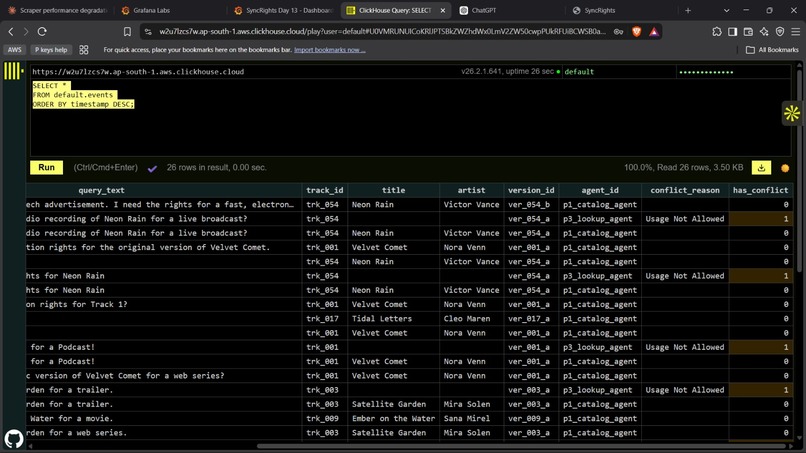This screenshot has height=453, width=806.
Task: Toggle the browser sidebar panel icon
Action: 732,32
